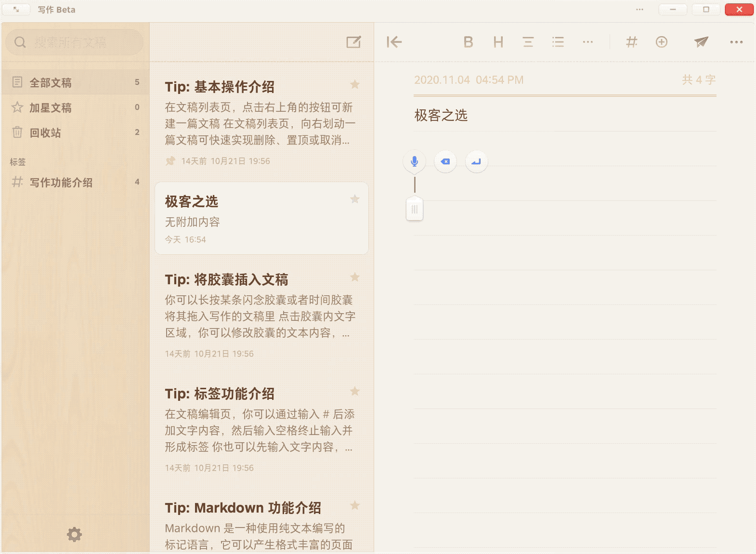Click the star icon beside 加星文稿
The width and height of the screenshot is (756, 554).
(x=17, y=107)
